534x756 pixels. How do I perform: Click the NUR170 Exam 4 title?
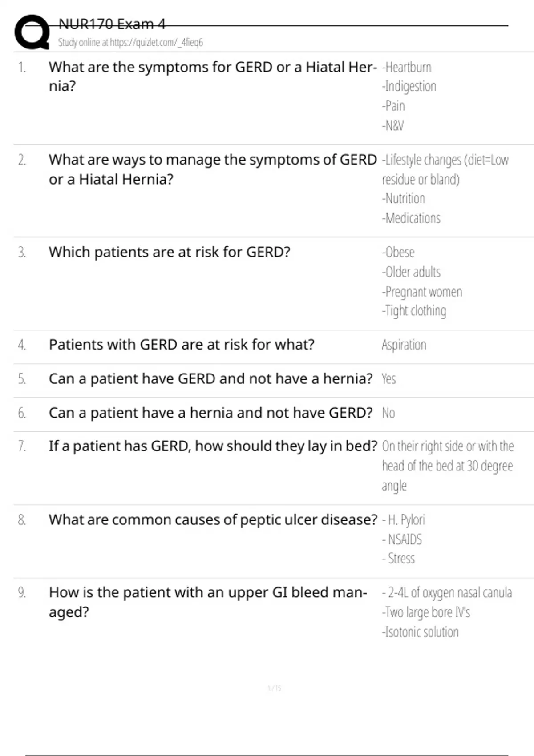pyautogui.click(x=112, y=24)
